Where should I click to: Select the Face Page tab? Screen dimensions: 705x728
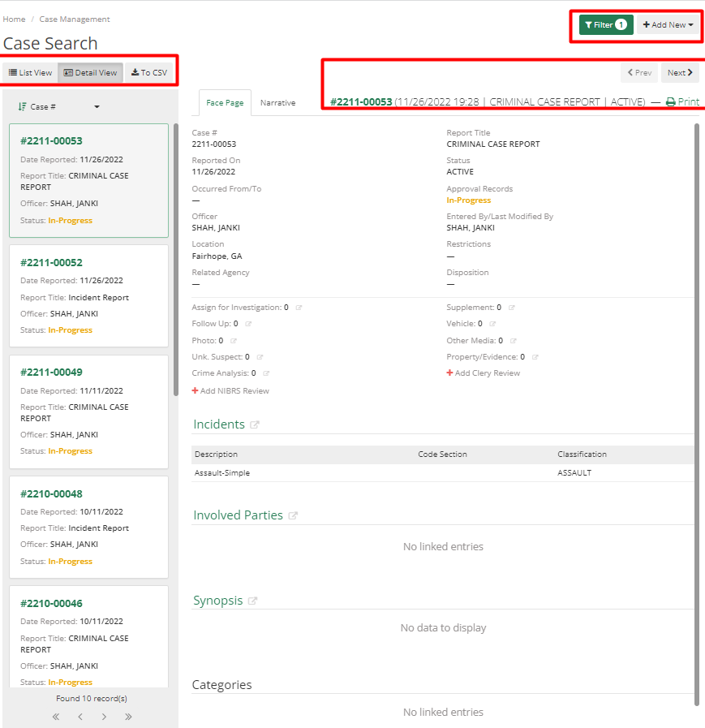(x=225, y=103)
